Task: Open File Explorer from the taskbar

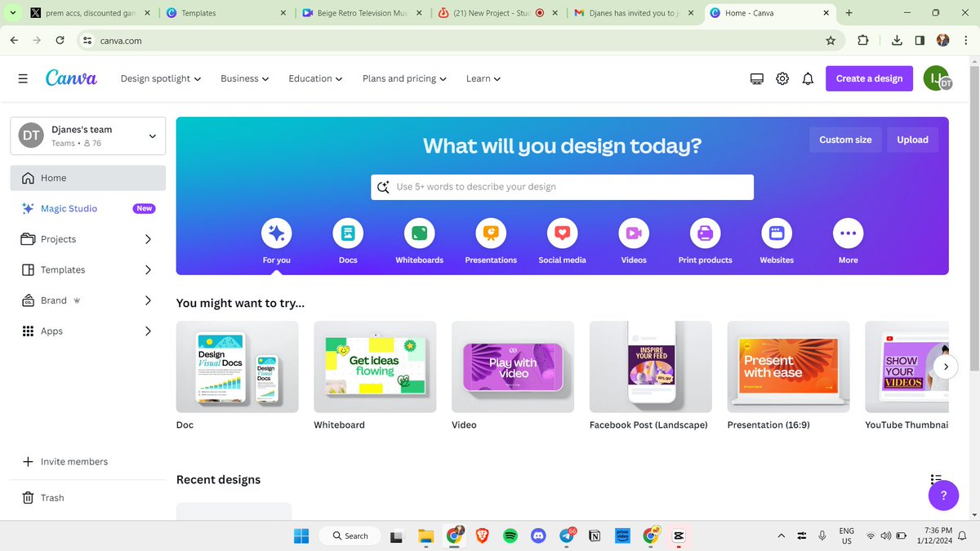Action: click(x=425, y=535)
